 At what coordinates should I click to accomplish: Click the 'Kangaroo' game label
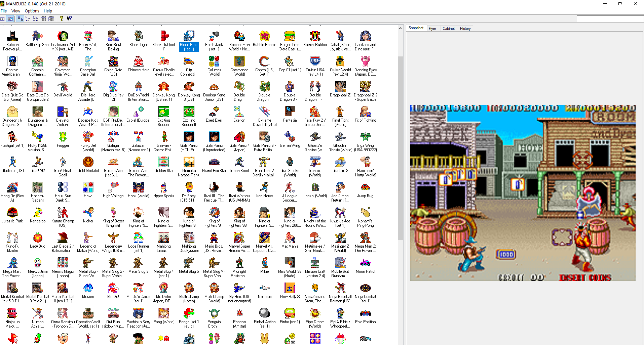click(x=38, y=221)
